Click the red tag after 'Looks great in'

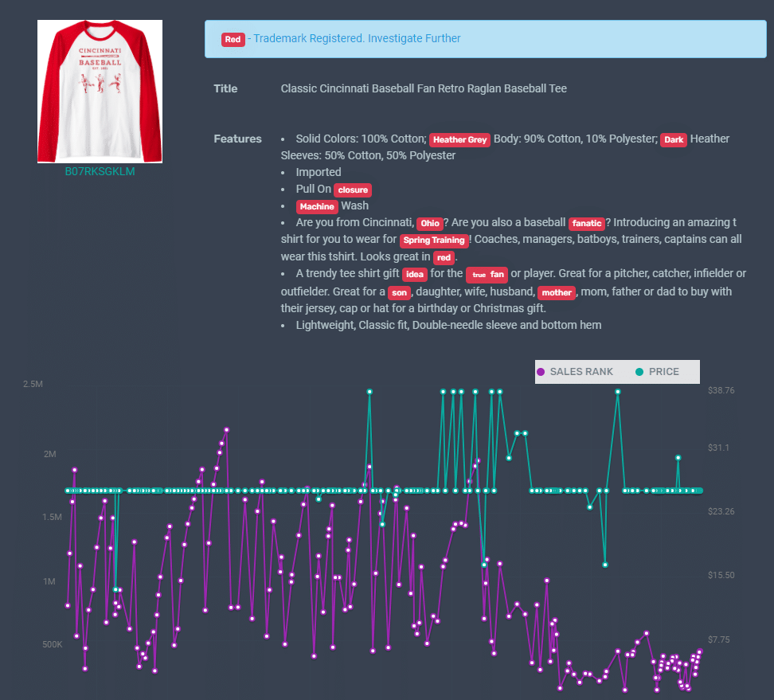444,258
